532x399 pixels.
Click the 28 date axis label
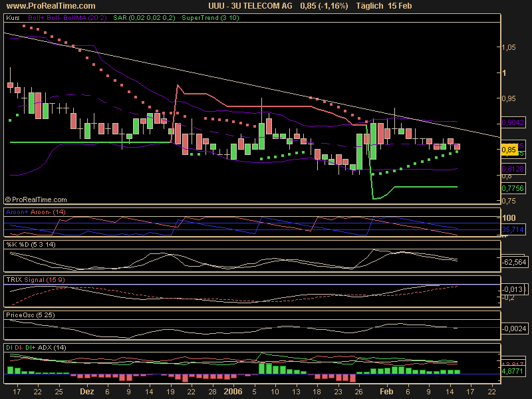tap(212, 392)
